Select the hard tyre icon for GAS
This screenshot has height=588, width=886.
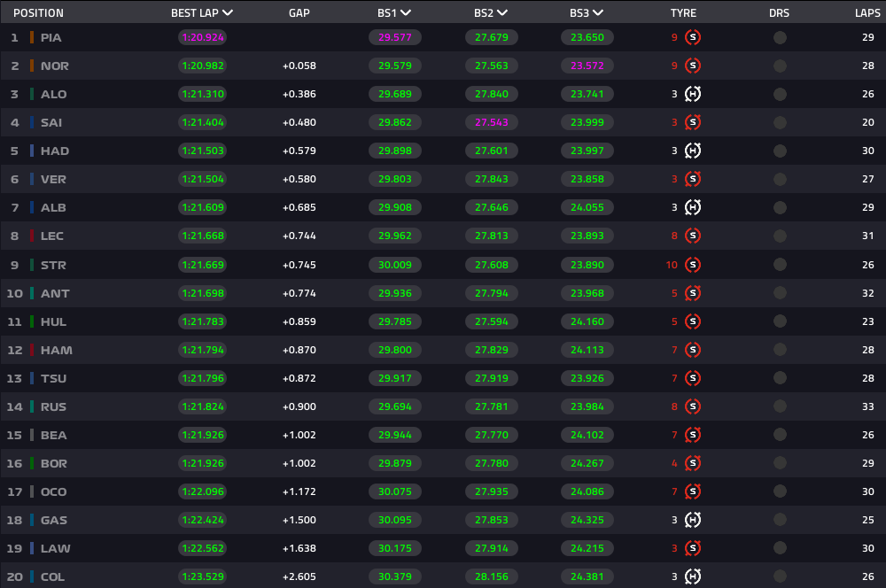click(693, 520)
